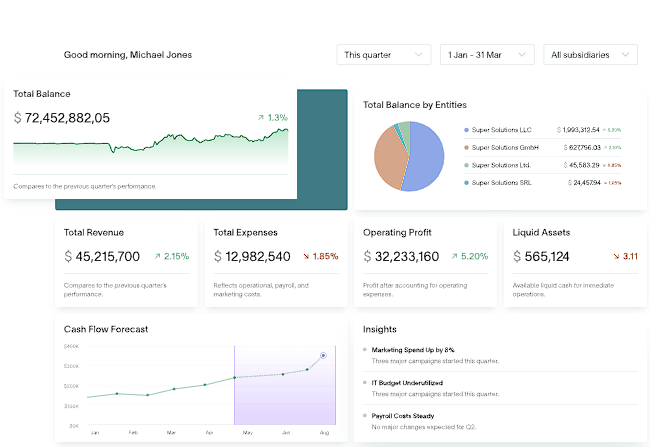Image resolution: width=650 pixels, height=447 pixels.
Task: Click the blue Super Solutions LLC legend dot
Action: (466, 130)
